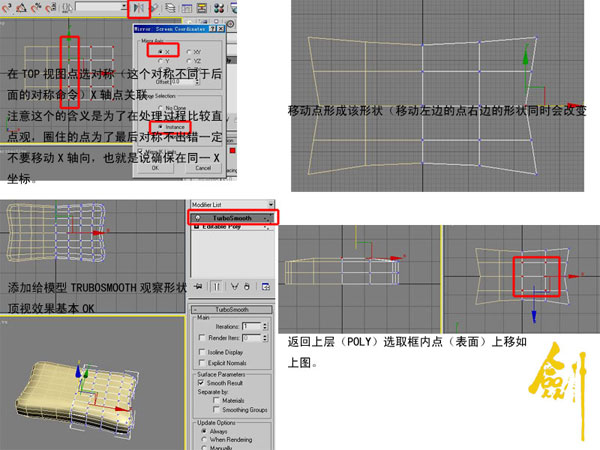Click the Offset value field
The height and width of the screenshot is (450, 600).
(x=182, y=82)
